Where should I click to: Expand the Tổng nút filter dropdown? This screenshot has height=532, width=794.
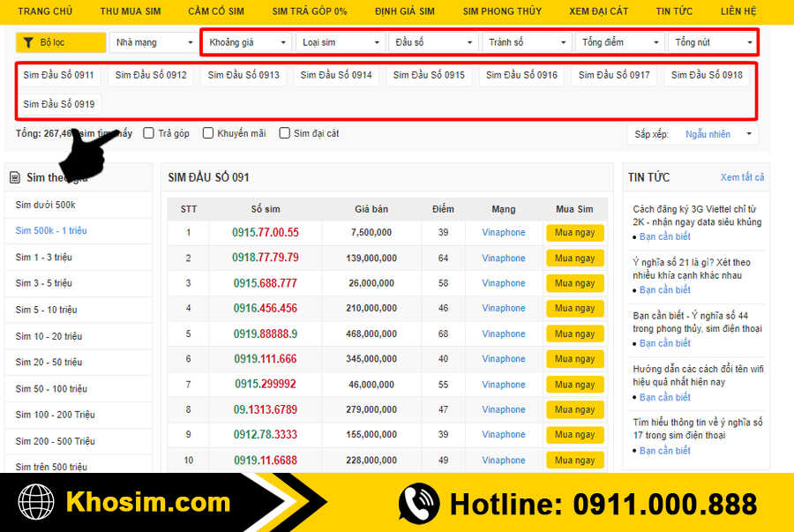pyautogui.click(x=713, y=42)
